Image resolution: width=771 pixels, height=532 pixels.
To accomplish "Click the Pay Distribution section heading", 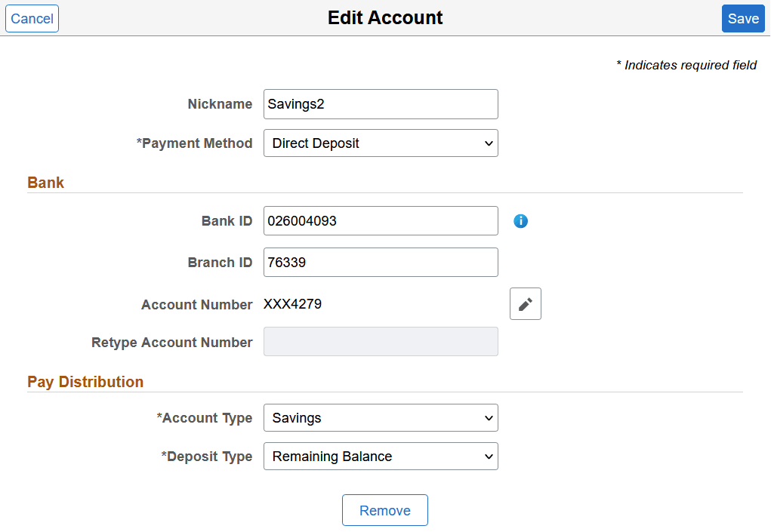I will (85, 381).
